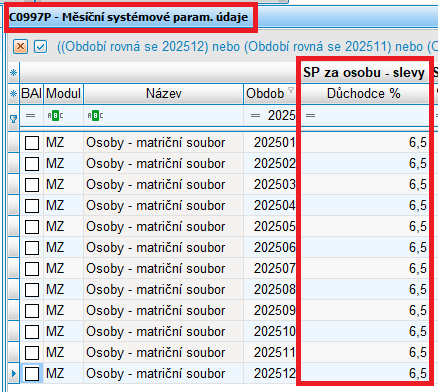Select the SP za osobu - slevy band header
This screenshot has width=438, height=392.
pyautogui.click(x=364, y=72)
